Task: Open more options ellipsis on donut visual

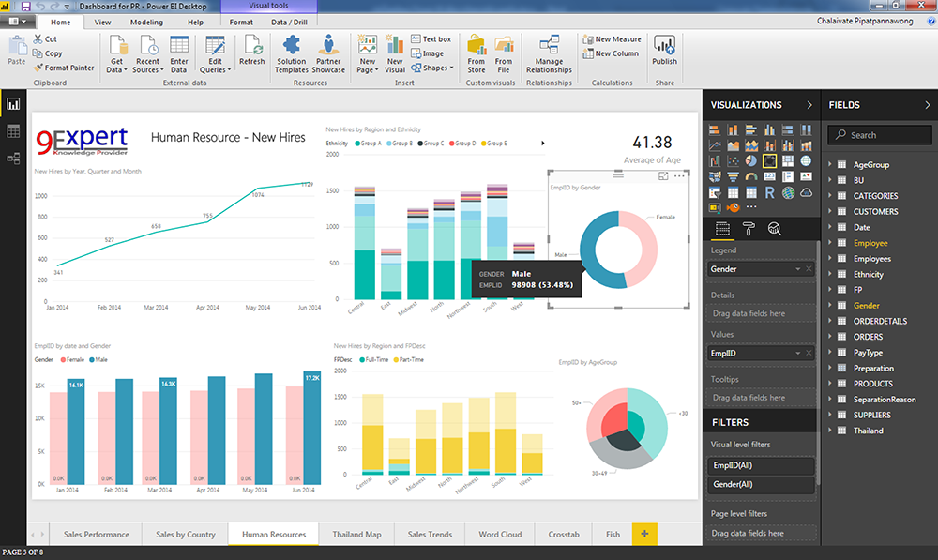Action: [679, 176]
